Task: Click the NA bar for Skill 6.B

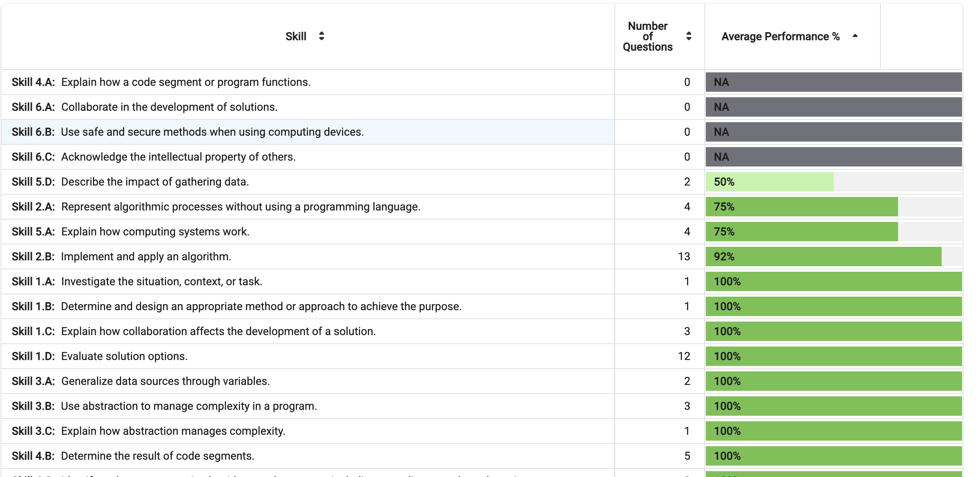Action: [833, 132]
